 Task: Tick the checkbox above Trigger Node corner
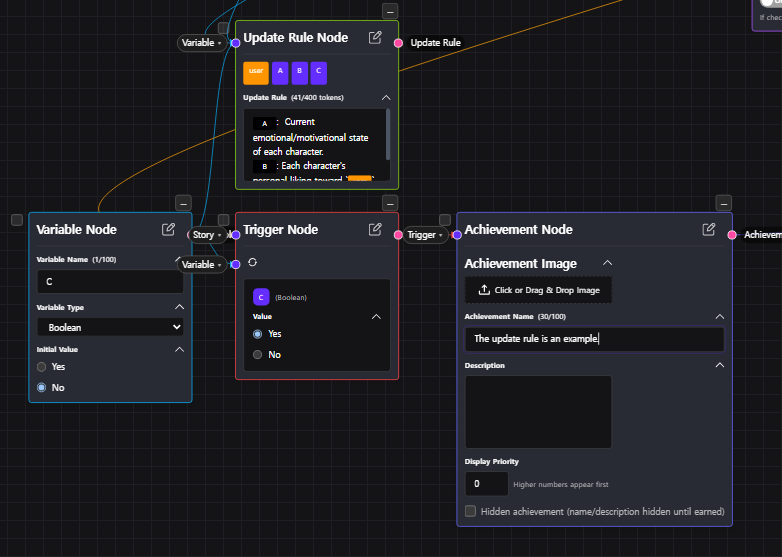tap(223, 220)
